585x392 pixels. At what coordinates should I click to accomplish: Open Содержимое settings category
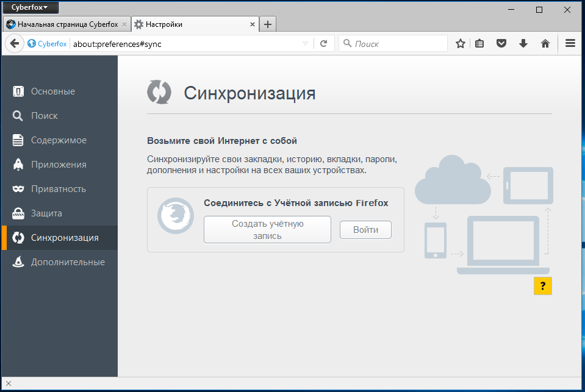pyautogui.click(x=60, y=140)
